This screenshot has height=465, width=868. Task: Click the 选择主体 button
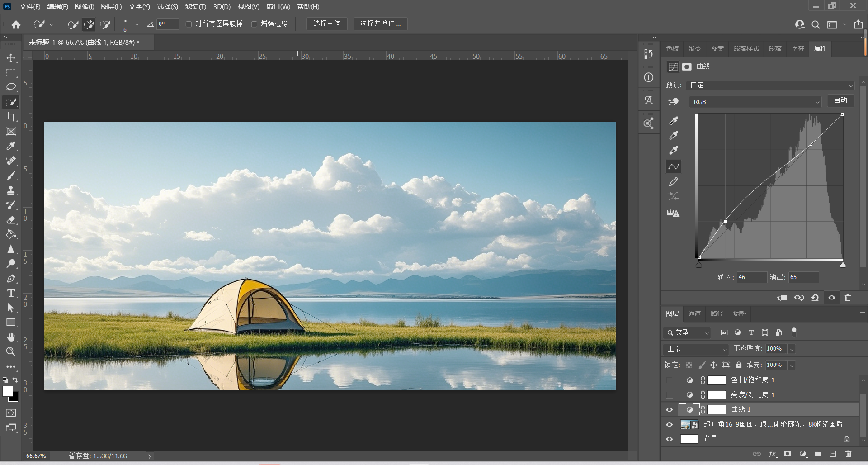(x=327, y=24)
